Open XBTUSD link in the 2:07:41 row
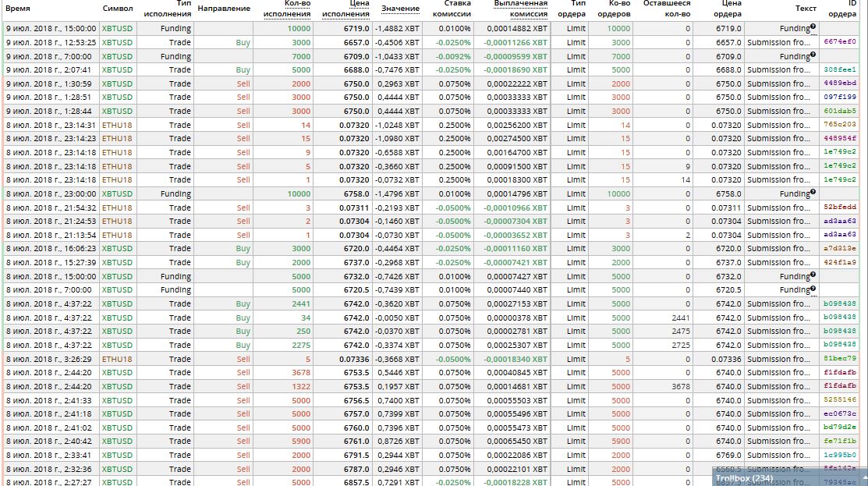The image size is (868, 486). click(117, 69)
